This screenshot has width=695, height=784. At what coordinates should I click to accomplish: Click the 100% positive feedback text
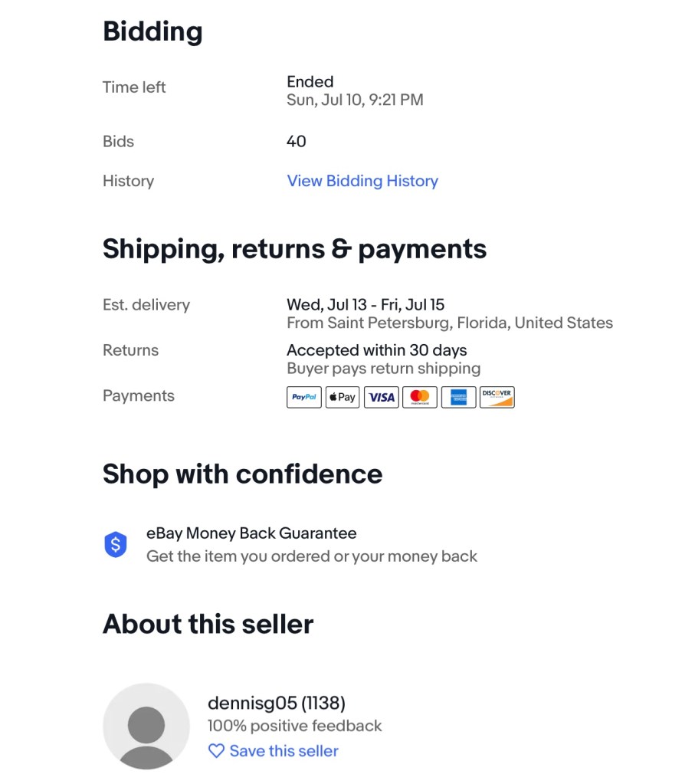tap(294, 726)
